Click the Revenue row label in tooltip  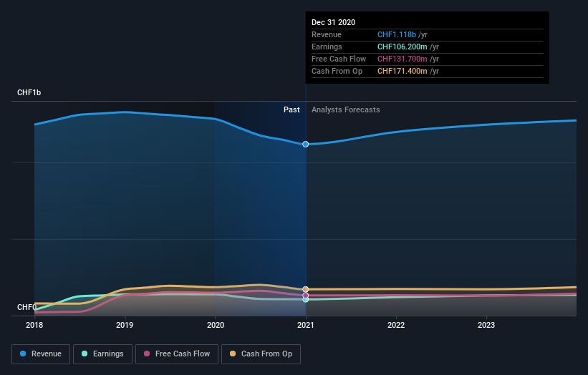coord(327,34)
